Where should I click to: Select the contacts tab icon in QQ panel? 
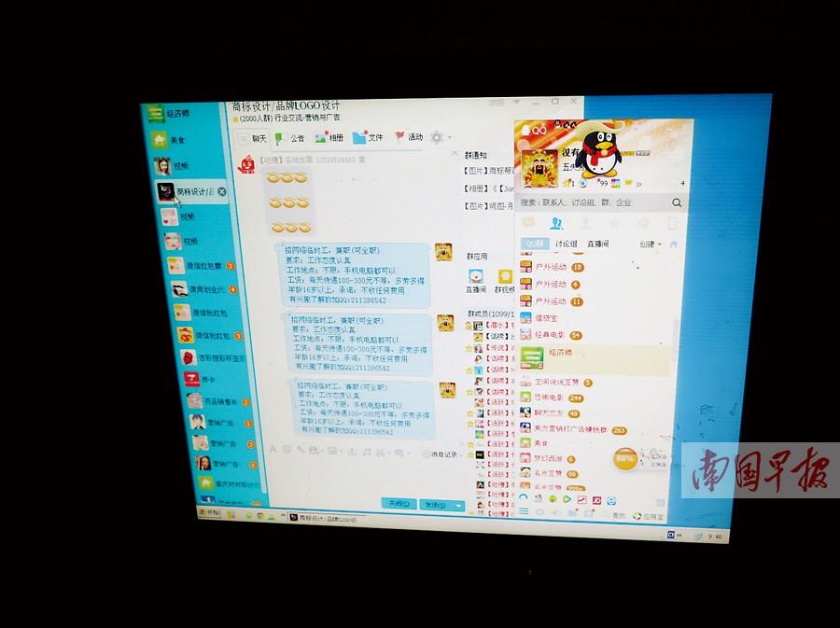coord(556,223)
